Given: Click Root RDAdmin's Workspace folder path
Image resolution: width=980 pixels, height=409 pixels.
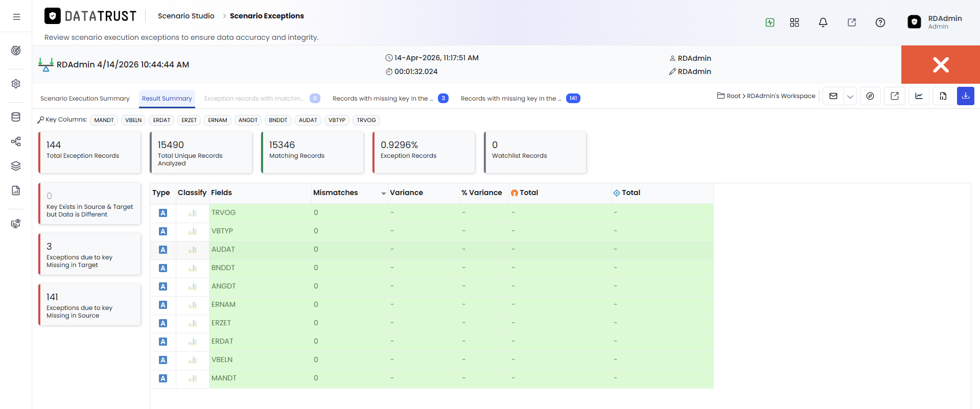Looking at the screenshot, I should 766,96.
